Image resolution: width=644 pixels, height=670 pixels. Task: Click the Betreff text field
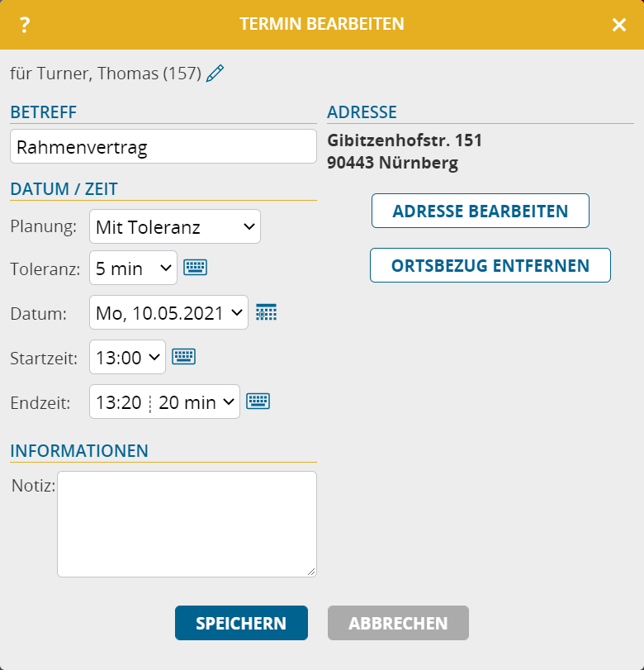[163, 147]
